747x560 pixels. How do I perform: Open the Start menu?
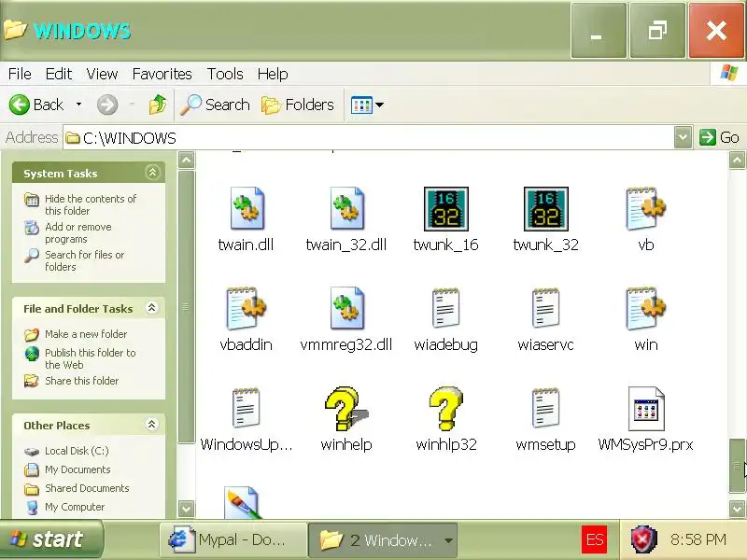[x=51, y=539]
